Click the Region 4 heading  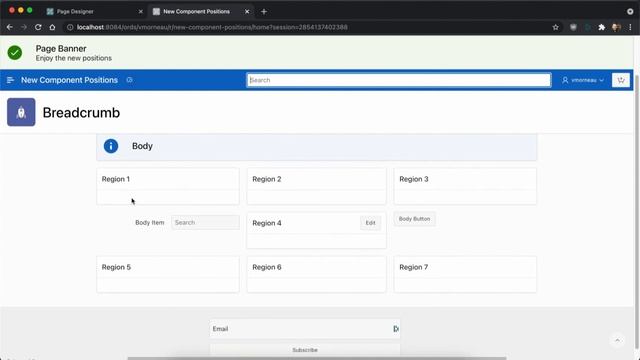[x=267, y=223]
